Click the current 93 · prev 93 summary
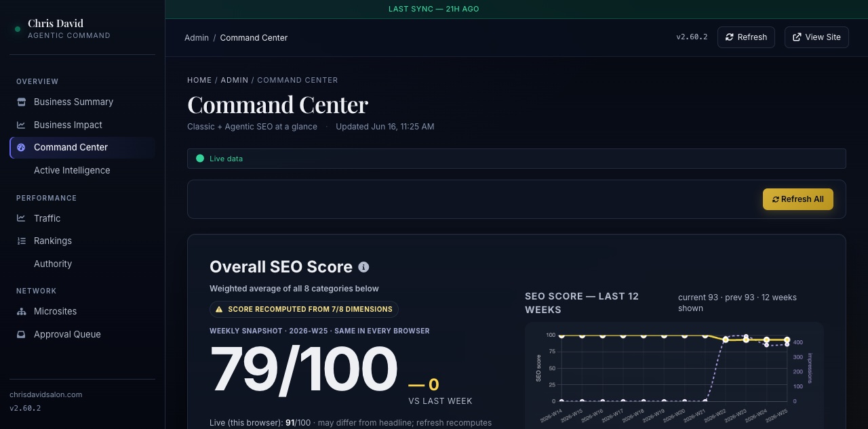This screenshot has width=868, height=429. [737, 303]
